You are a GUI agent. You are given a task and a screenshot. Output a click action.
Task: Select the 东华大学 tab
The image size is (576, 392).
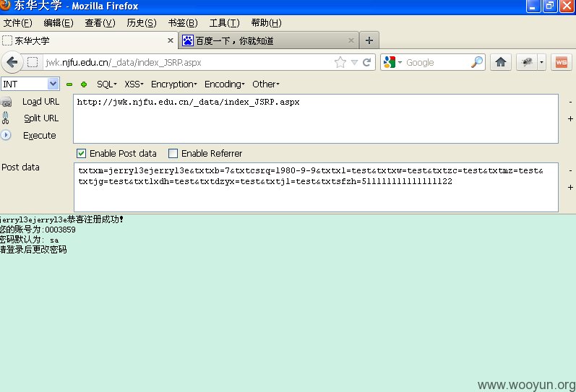90,40
